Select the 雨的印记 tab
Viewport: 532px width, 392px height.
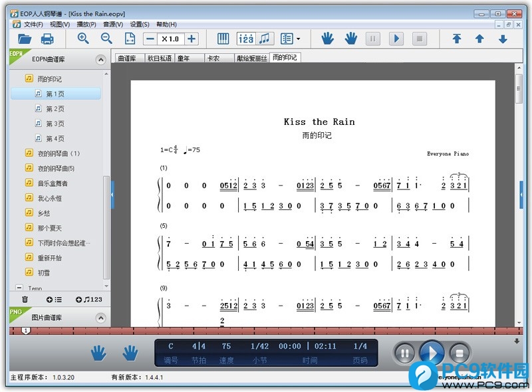tap(285, 58)
